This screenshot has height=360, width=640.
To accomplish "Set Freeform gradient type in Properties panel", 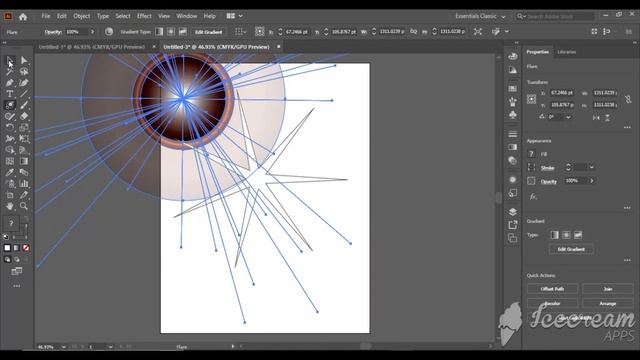I will tap(578, 235).
